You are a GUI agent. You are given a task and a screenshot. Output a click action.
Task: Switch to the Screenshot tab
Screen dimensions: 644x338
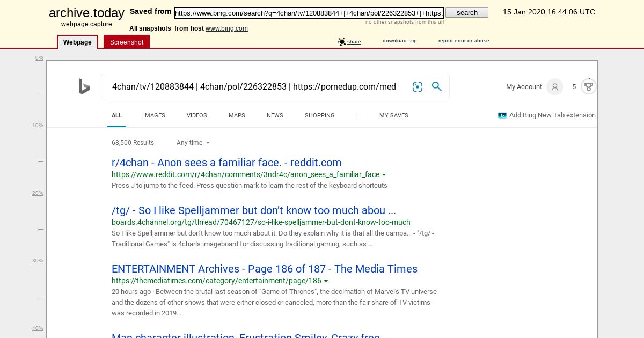tap(127, 42)
